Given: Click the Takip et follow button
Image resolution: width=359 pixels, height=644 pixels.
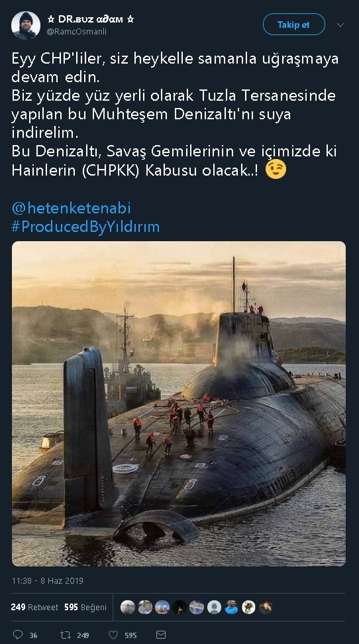Looking at the screenshot, I should tap(293, 25).
